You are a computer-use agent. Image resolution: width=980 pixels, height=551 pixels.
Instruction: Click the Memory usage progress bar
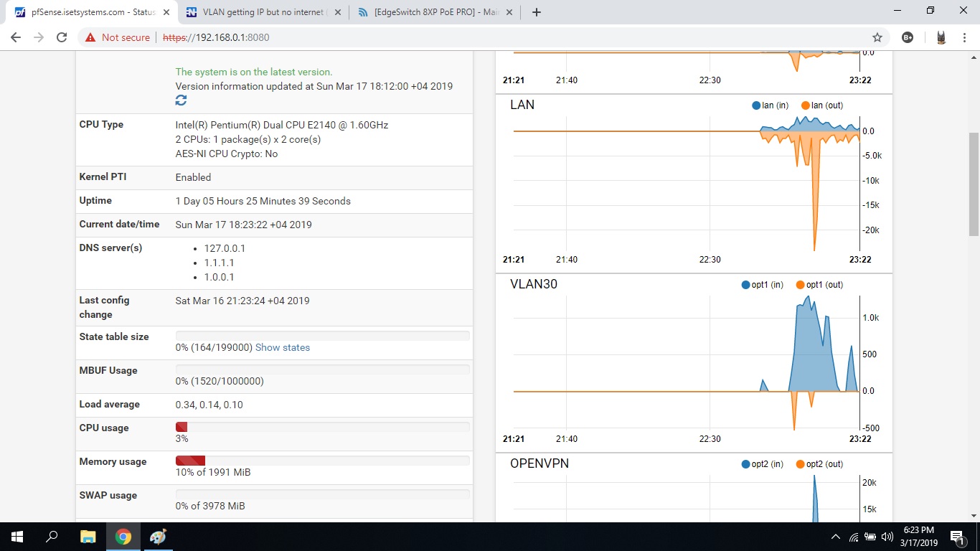click(x=323, y=461)
